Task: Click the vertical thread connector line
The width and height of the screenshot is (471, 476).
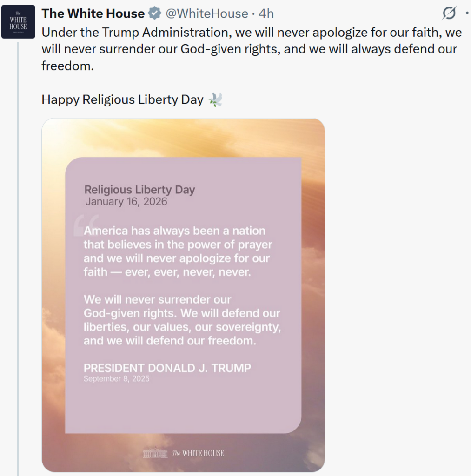Action: tap(18, 258)
